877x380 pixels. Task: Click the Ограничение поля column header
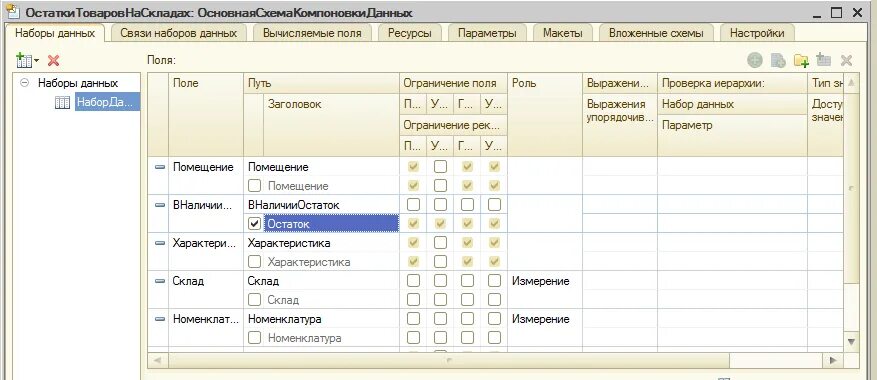(453, 83)
